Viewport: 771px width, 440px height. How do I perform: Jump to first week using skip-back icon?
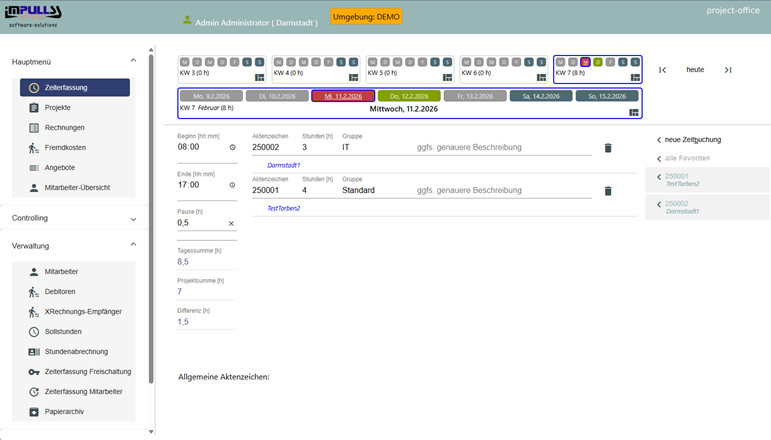662,70
